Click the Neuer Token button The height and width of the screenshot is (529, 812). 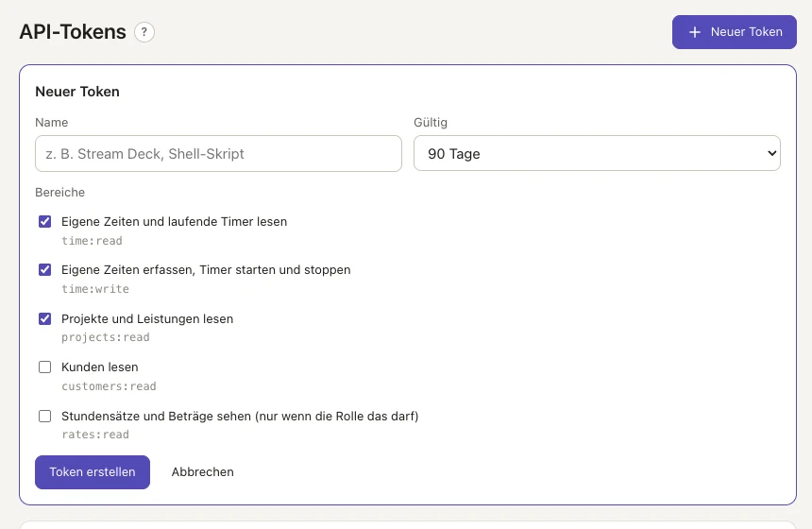(x=735, y=32)
